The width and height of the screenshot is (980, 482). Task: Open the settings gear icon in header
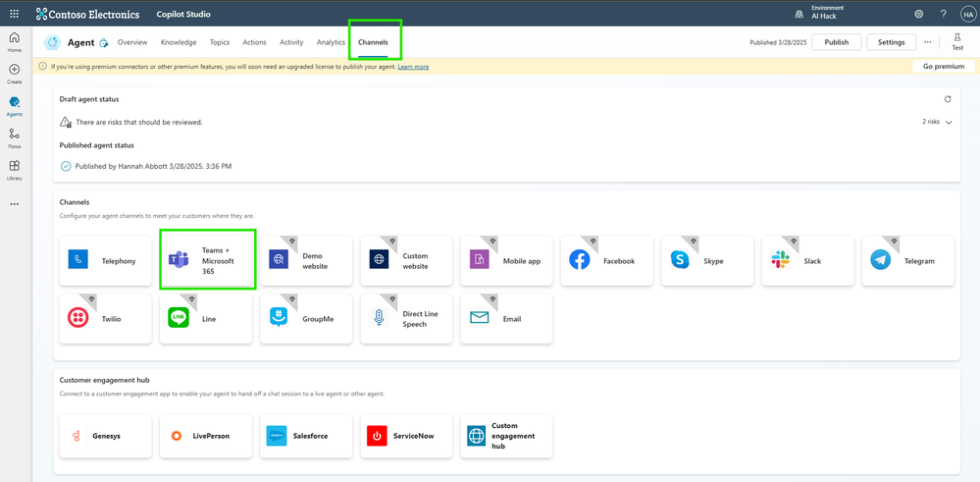coord(919,14)
